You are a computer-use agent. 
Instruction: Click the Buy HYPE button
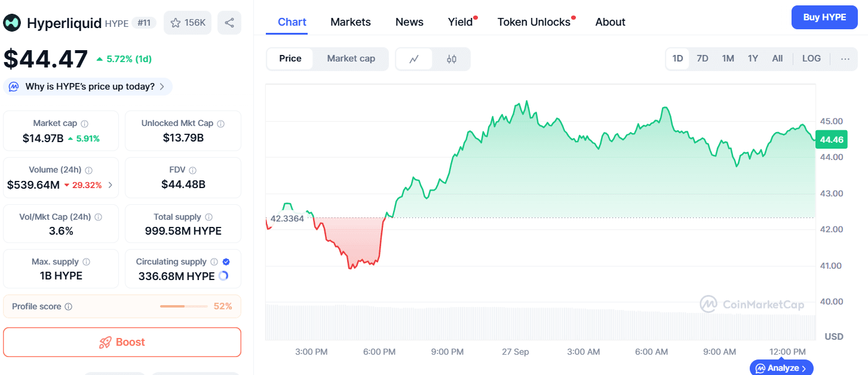[824, 17]
